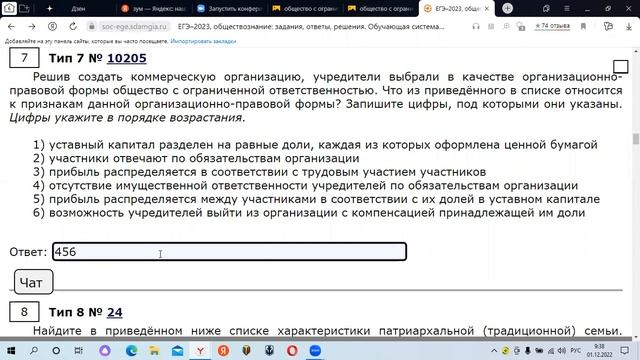Screen dimensions: 640x360
Task: Click the Тип 8 № heading
Action: pyautogui.click(x=76, y=312)
